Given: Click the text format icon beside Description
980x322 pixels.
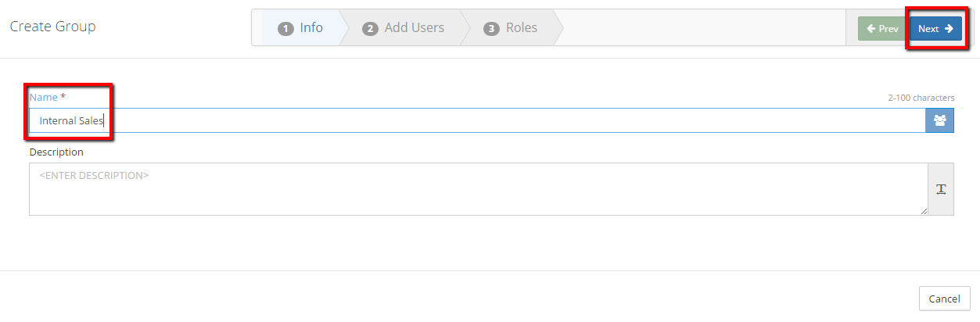Looking at the screenshot, I should pyautogui.click(x=941, y=189).
